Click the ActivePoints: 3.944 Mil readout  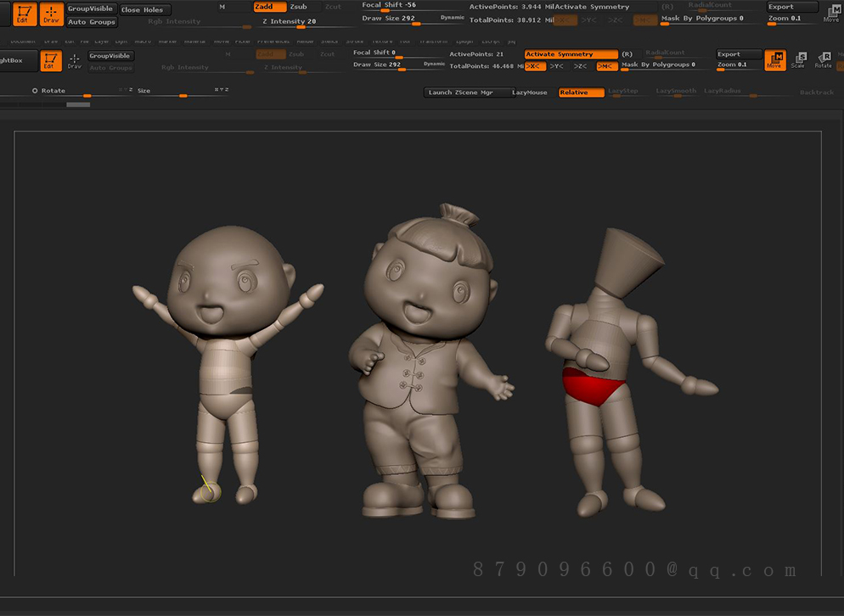[512, 7]
